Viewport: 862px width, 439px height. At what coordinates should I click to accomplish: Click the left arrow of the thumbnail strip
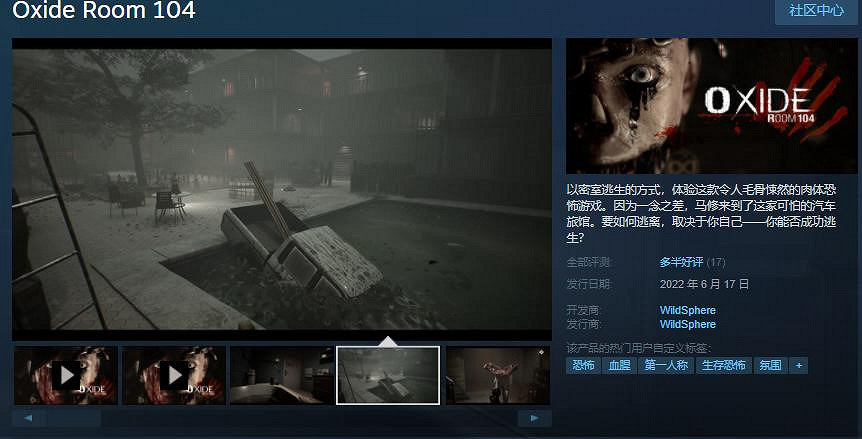(x=29, y=419)
